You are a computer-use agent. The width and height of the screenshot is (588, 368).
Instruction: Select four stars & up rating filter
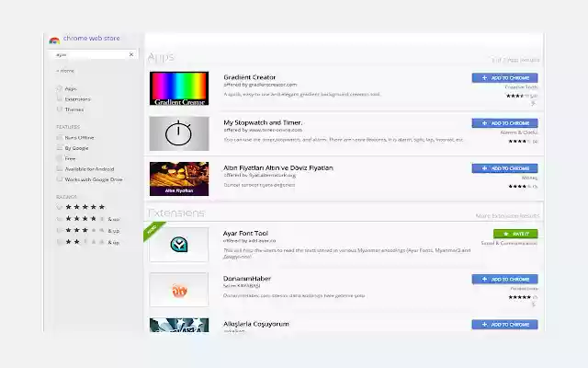coord(59,219)
